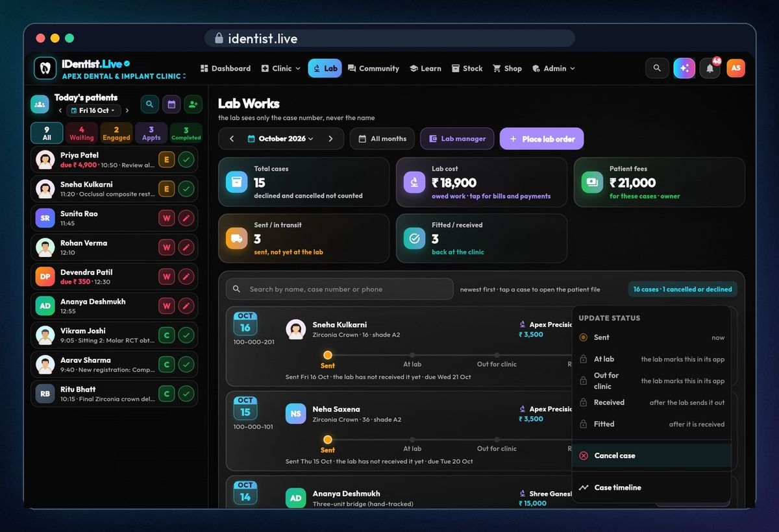Click the All months button
This screenshot has height=532, width=779.
pyautogui.click(x=383, y=139)
